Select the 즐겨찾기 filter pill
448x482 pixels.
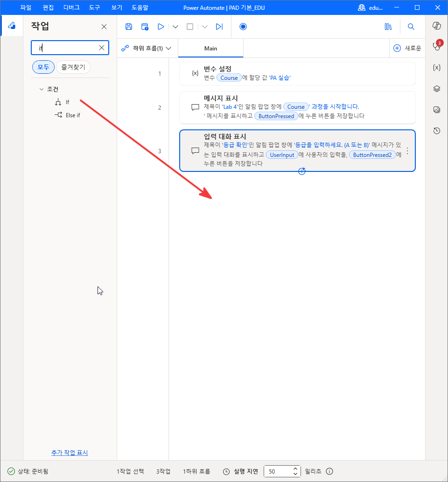[73, 67]
